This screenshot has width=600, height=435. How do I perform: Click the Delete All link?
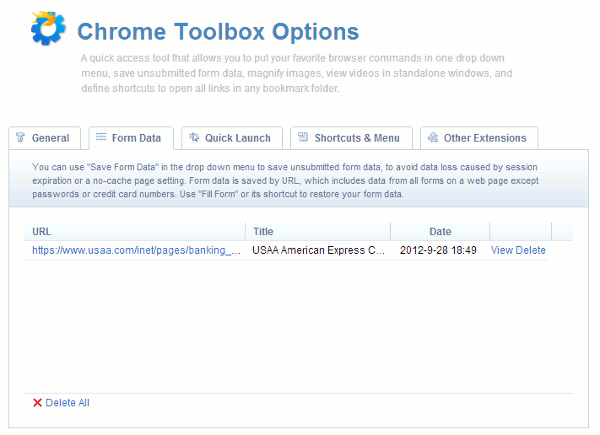(x=67, y=402)
